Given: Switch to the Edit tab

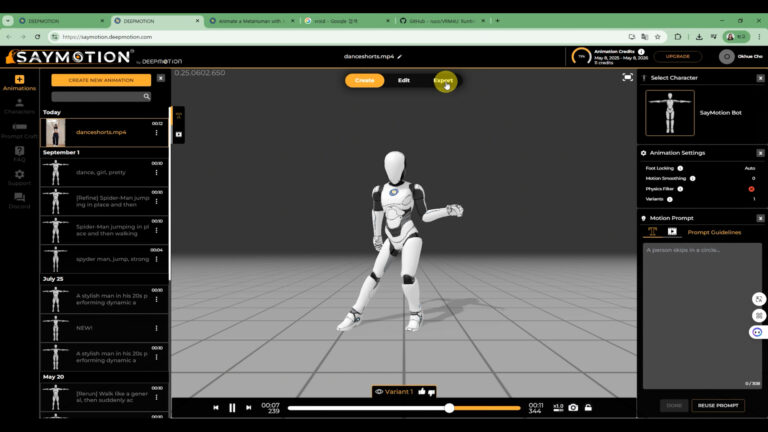Looking at the screenshot, I should pyautogui.click(x=404, y=80).
